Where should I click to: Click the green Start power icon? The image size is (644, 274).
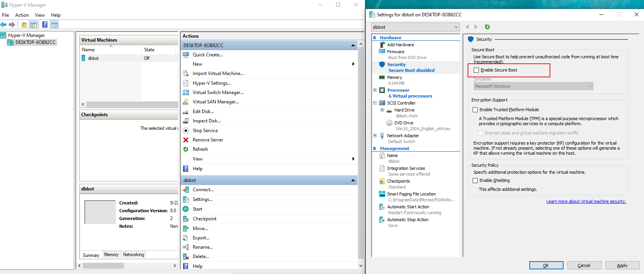(x=186, y=209)
